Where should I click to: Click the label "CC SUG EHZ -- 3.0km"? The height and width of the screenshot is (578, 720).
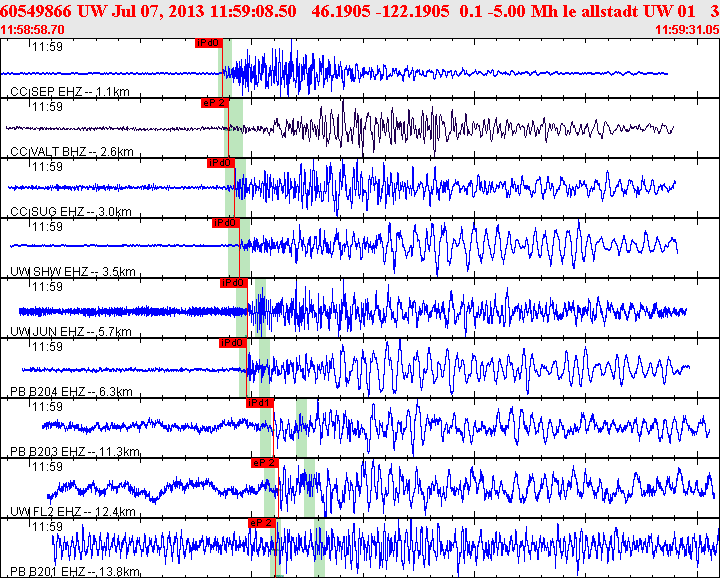click(71, 212)
